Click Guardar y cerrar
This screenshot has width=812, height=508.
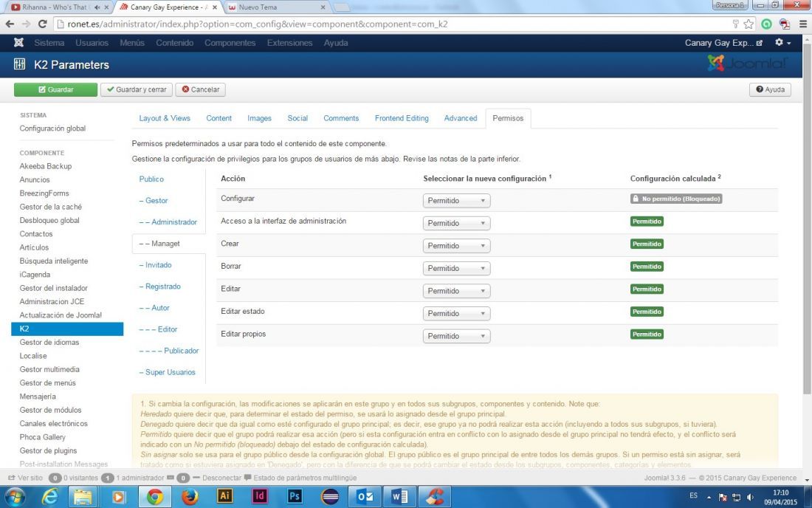pos(137,89)
